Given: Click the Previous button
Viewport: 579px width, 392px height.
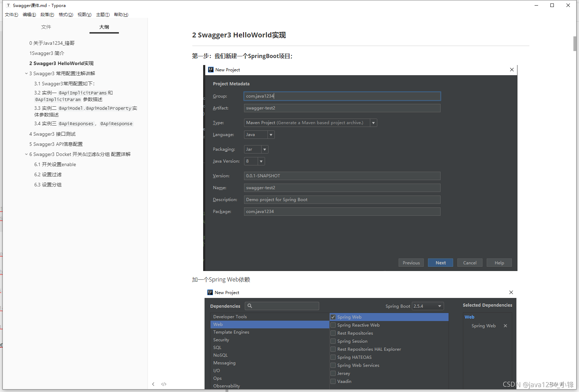Looking at the screenshot, I should coord(411,263).
